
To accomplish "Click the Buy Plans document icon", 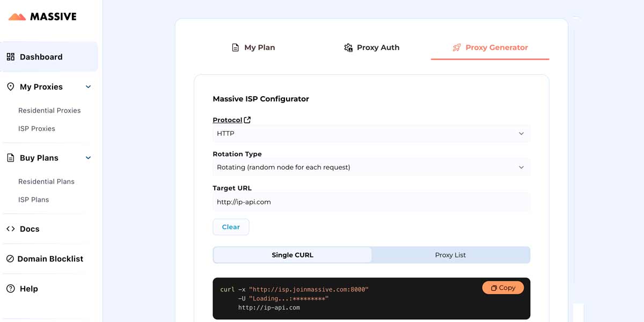I will (x=11, y=158).
